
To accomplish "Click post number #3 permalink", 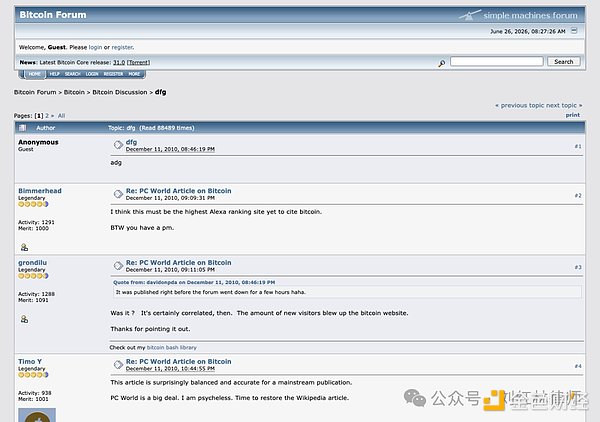I will click(578, 267).
